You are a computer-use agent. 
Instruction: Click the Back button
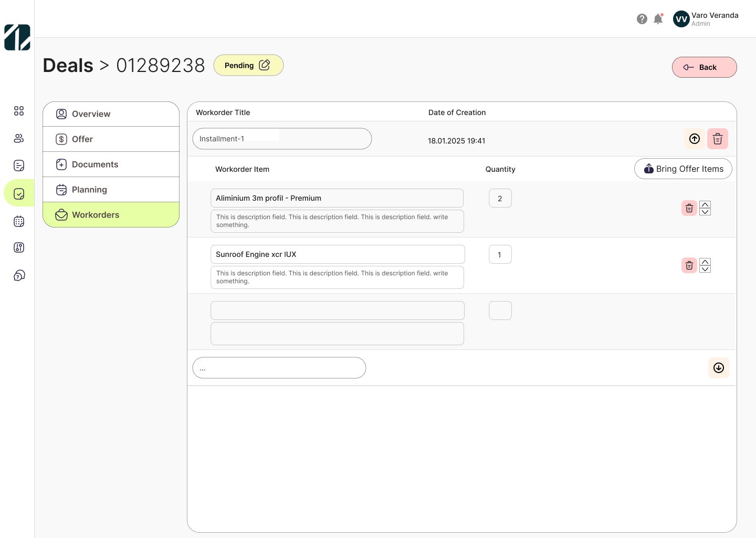pyautogui.click(x=704, y=67)
